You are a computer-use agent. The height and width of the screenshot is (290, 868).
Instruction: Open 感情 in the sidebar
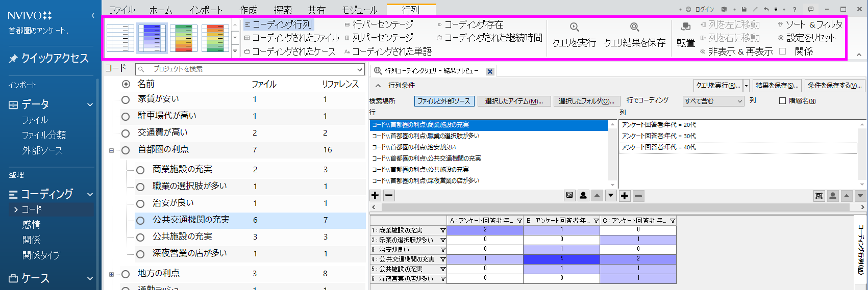coord(31,225)
